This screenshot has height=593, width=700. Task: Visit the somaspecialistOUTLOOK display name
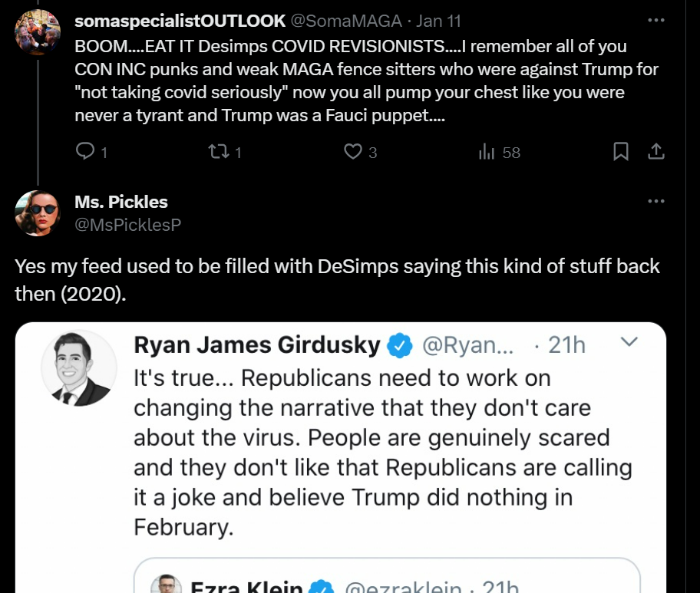point(180,21)
